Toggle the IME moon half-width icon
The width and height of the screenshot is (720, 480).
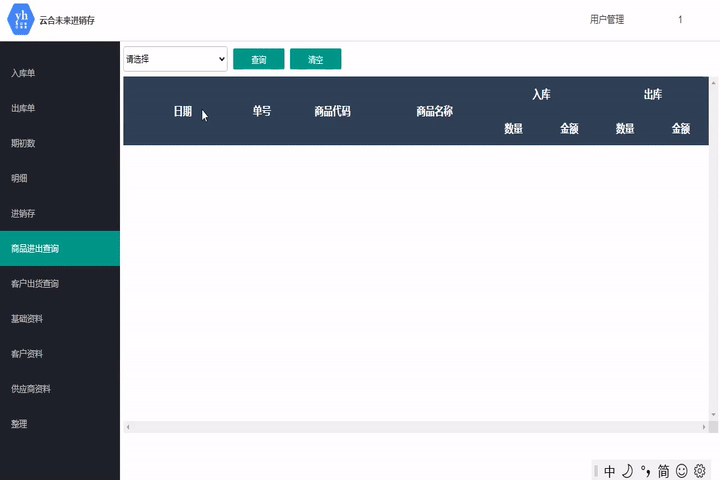pyautogui.click(x=627, y=471)
